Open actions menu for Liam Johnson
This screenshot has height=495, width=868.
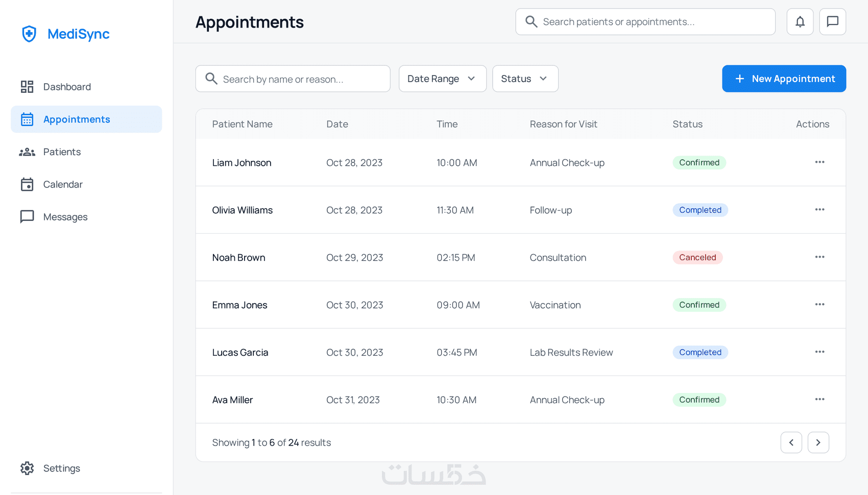click(819, 162)
